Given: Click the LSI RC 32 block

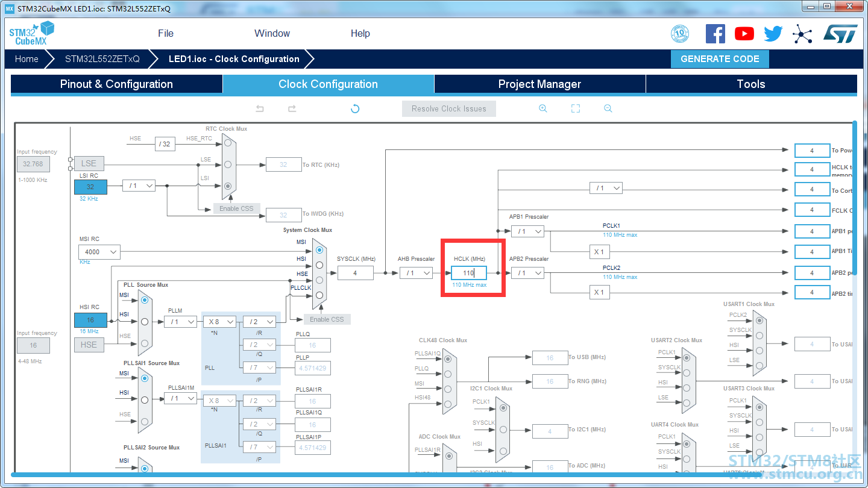Looking at the screenshot, I should click(90, 187).
